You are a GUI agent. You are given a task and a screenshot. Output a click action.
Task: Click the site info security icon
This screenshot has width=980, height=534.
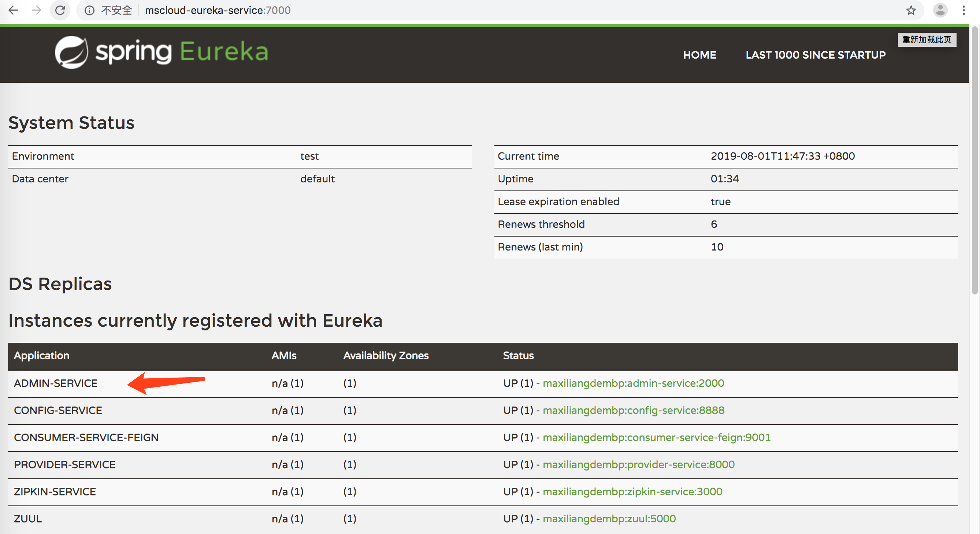89,10
